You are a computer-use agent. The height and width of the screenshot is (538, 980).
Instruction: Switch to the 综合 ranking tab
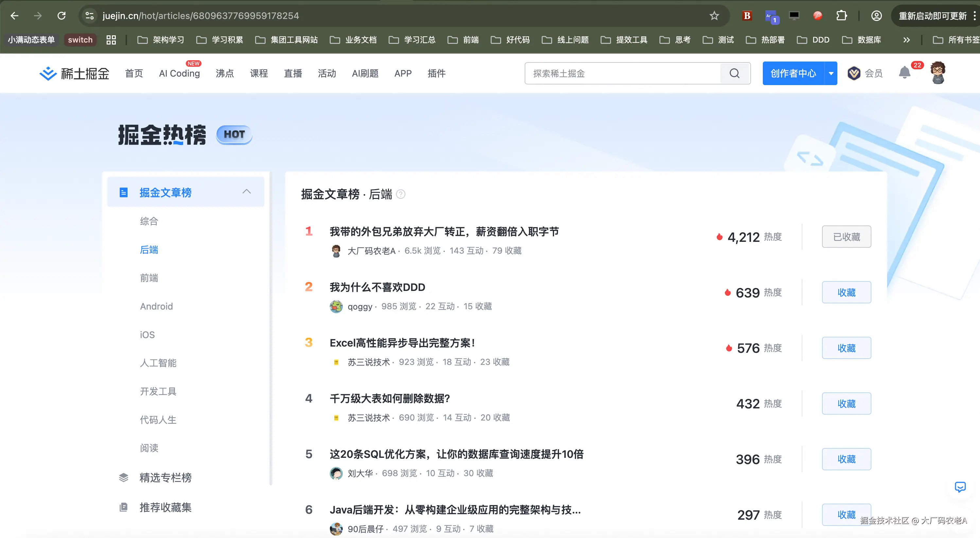click(149, 221)
